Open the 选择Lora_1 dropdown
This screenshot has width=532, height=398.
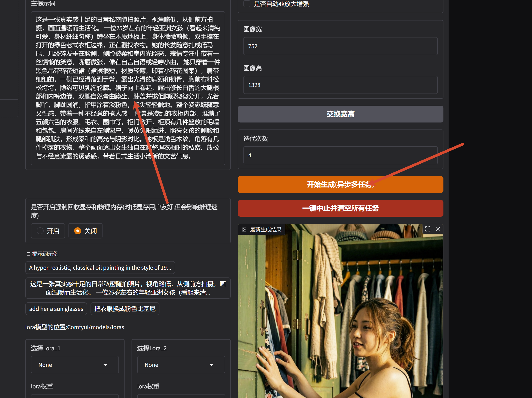pos(75,365)
